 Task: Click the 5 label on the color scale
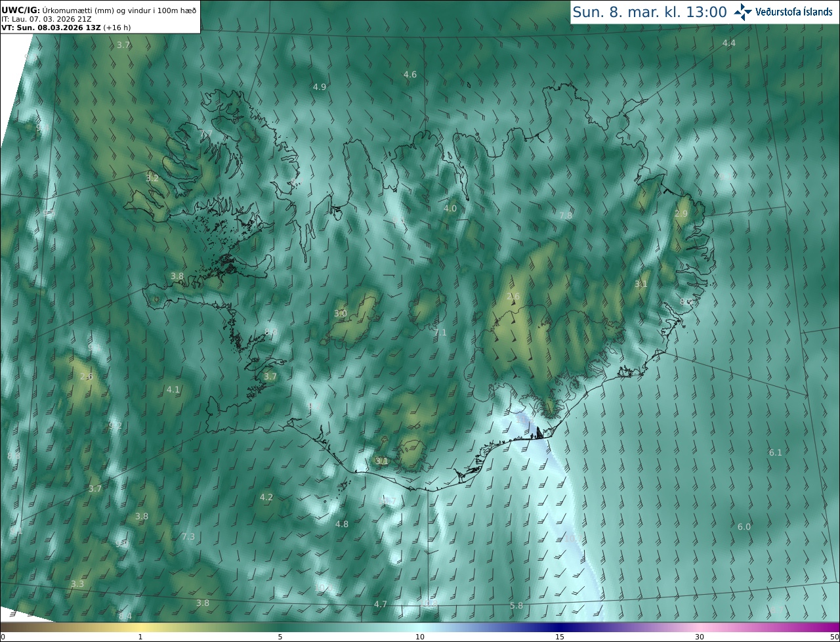pyautogui.click(x=280, y=637)
